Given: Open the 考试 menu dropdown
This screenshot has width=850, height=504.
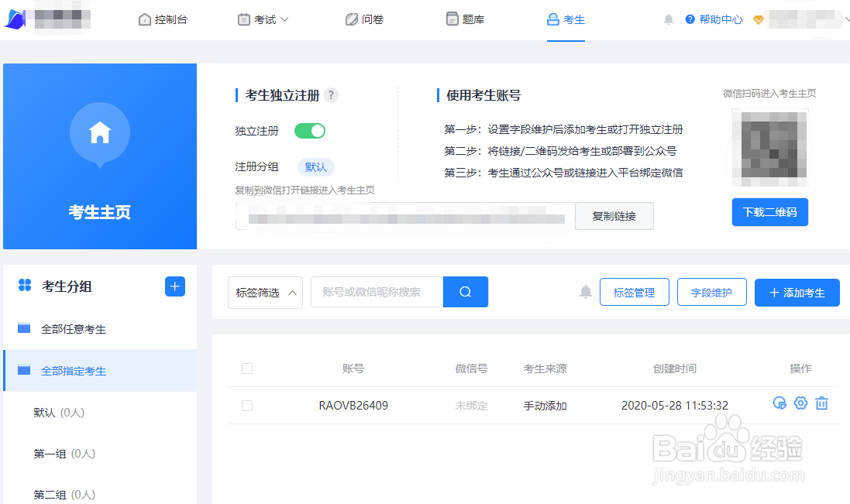Looking at the screenshot, I should pyautogui.click(x=263, y=19).
